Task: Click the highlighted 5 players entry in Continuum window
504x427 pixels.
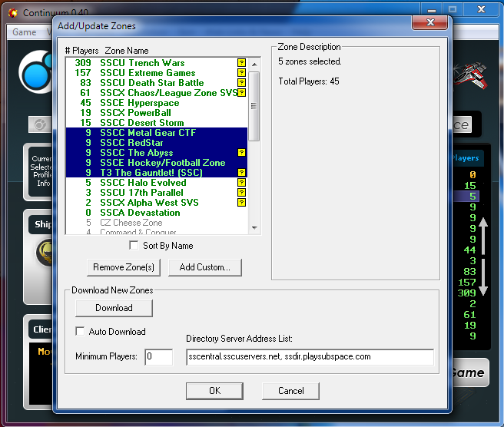Action: [x=466, y=197]
